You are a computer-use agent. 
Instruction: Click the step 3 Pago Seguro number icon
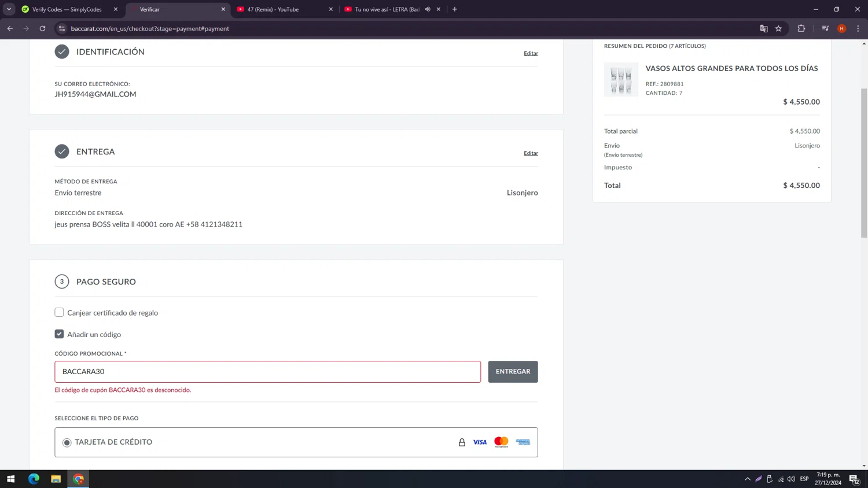[62, 282]
